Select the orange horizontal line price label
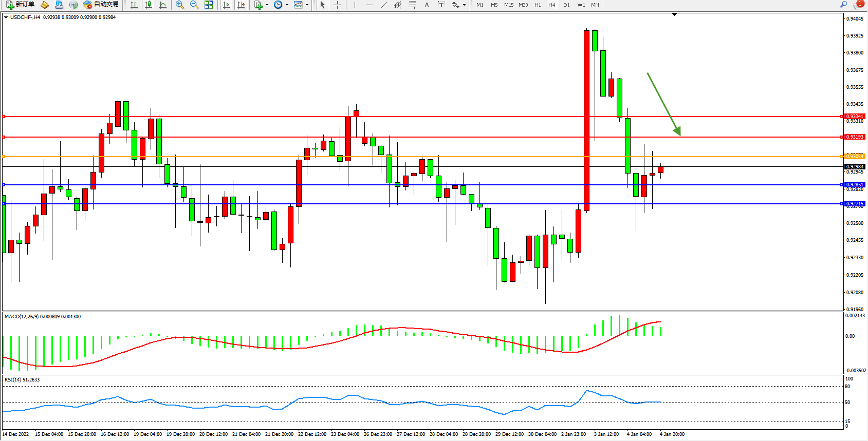The width and height of the screenshot is (868, 441). click(x=855, y=157)
